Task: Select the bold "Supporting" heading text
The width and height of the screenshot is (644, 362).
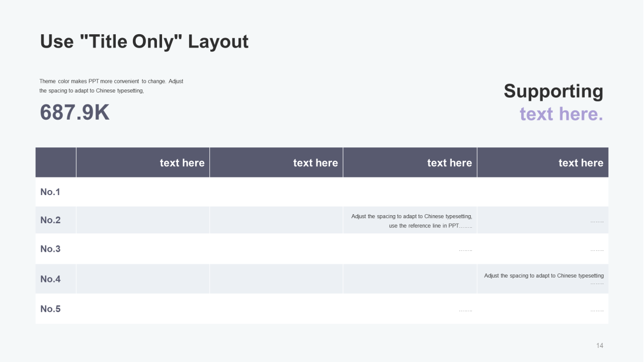Action: click(x=553, y=91)
